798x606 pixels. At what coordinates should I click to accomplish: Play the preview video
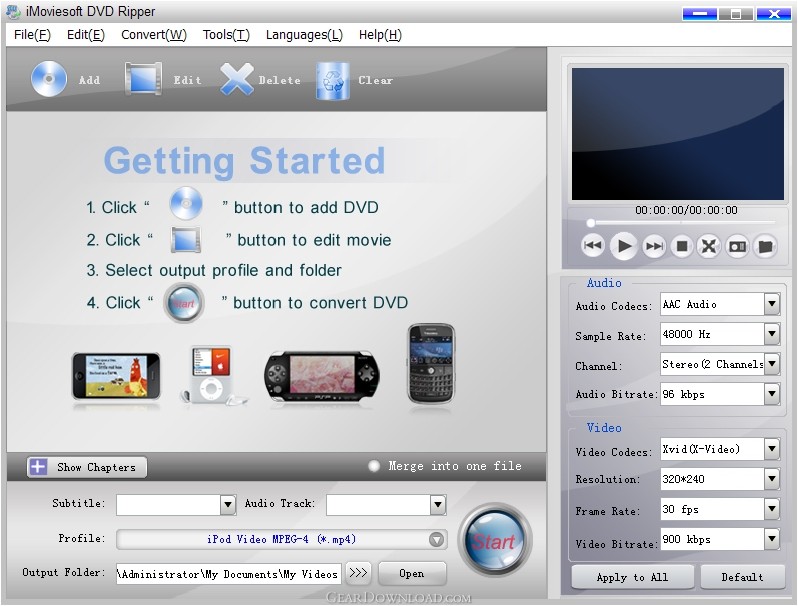[x=623, y=246]
